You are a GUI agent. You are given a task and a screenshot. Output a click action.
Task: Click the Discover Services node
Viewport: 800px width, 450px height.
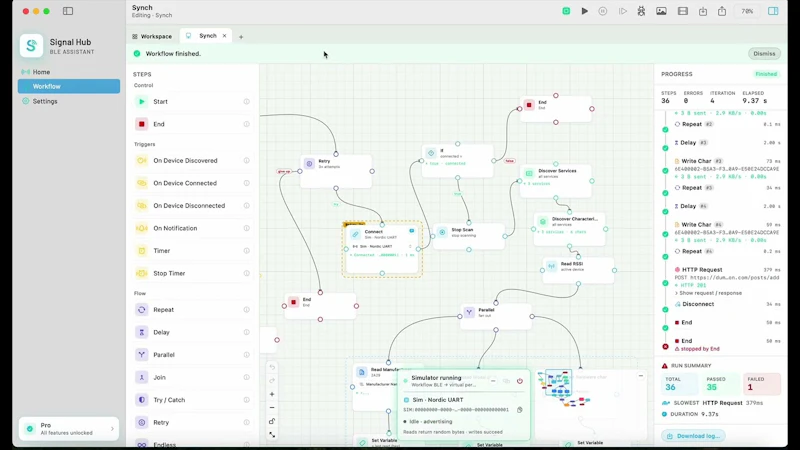(x=556, y=181)
